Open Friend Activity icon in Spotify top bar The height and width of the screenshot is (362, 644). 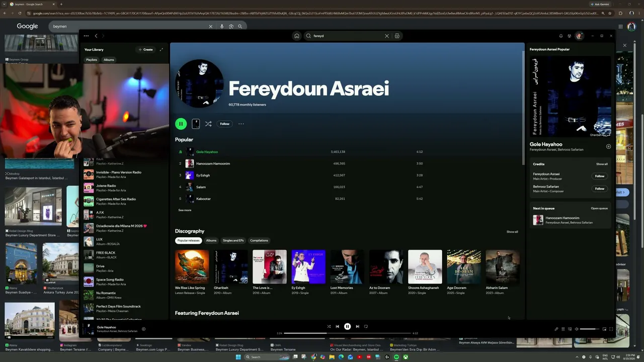coord(570,36)
